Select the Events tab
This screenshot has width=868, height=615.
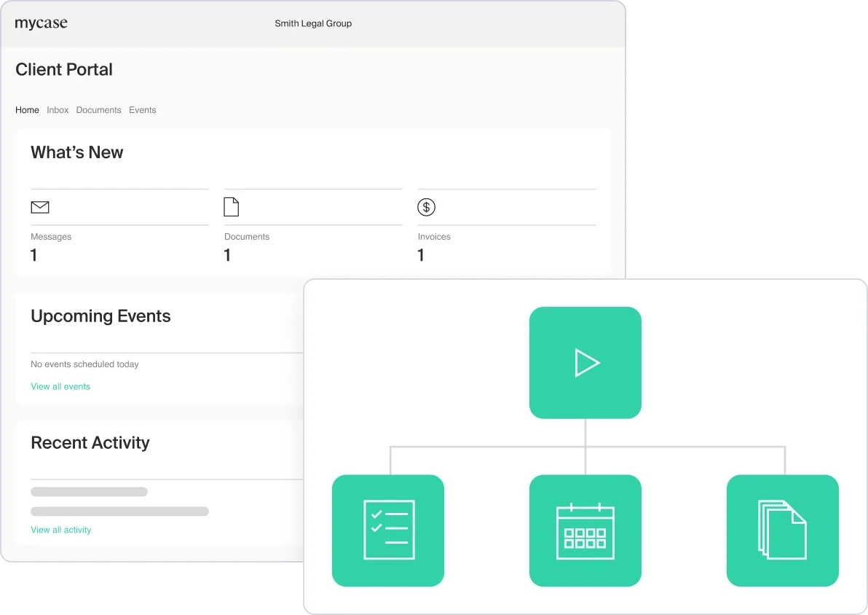[143, 110]
